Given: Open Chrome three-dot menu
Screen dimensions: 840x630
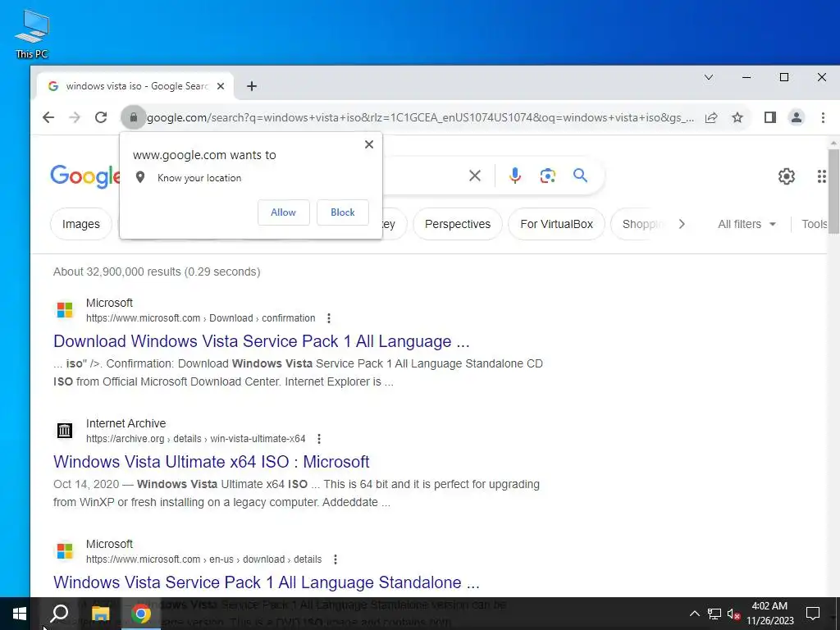Looking at the screenshot, I should [x=824, y=117].
